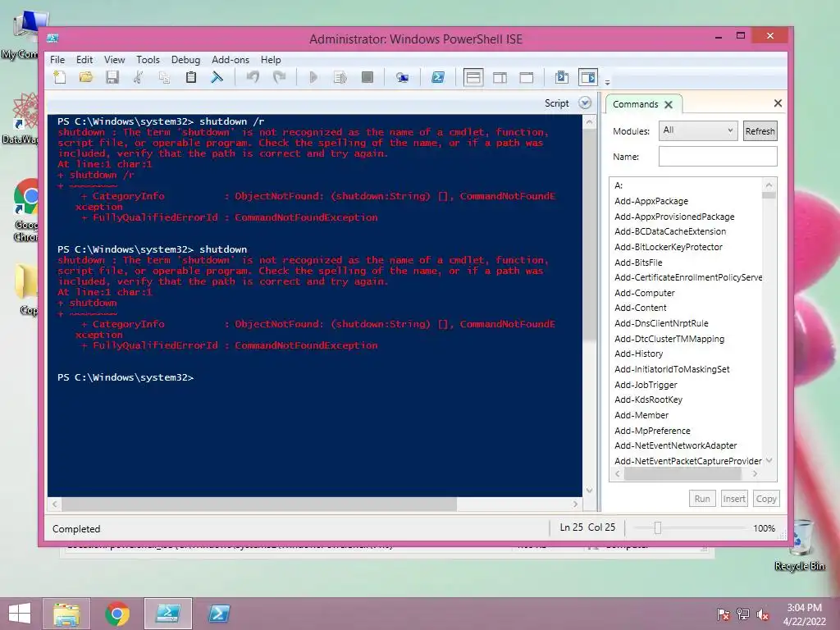This screenshot has width=840, height=630.
Task: Open the Tools menu
Action: click(148, 60)
